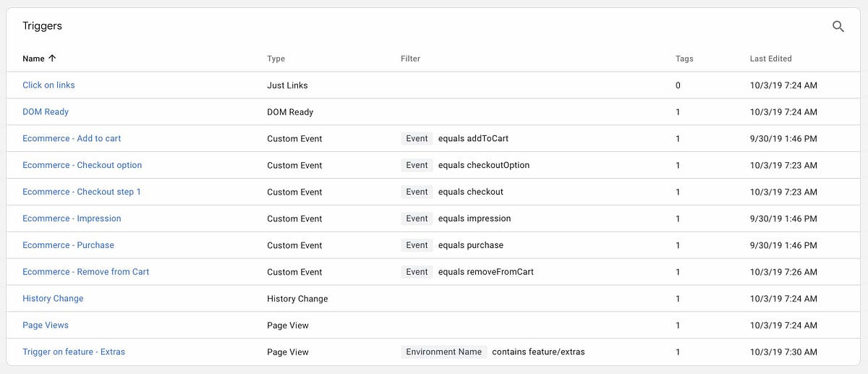
Task: Sort by Tags column header
Action: pyautogui.click(x=684, y=59)
